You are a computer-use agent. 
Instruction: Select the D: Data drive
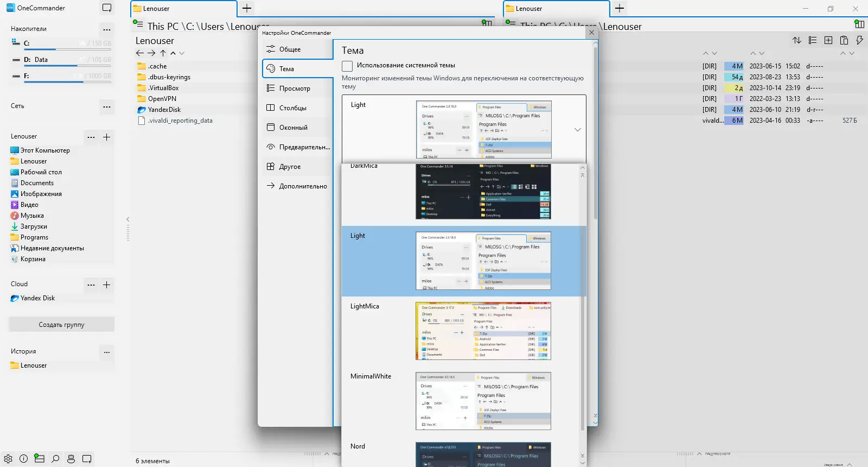point(61,60)
